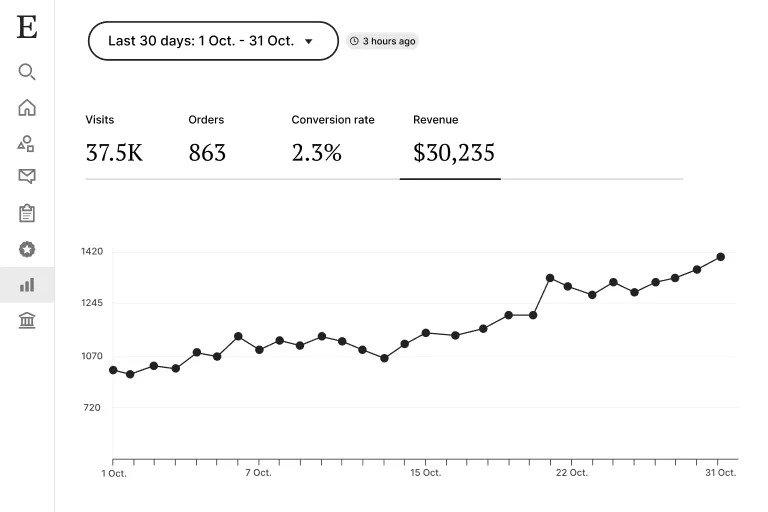Click the 3 hours ago refresh badge
The height and width of the screenshot is (512, 768).
382,42
